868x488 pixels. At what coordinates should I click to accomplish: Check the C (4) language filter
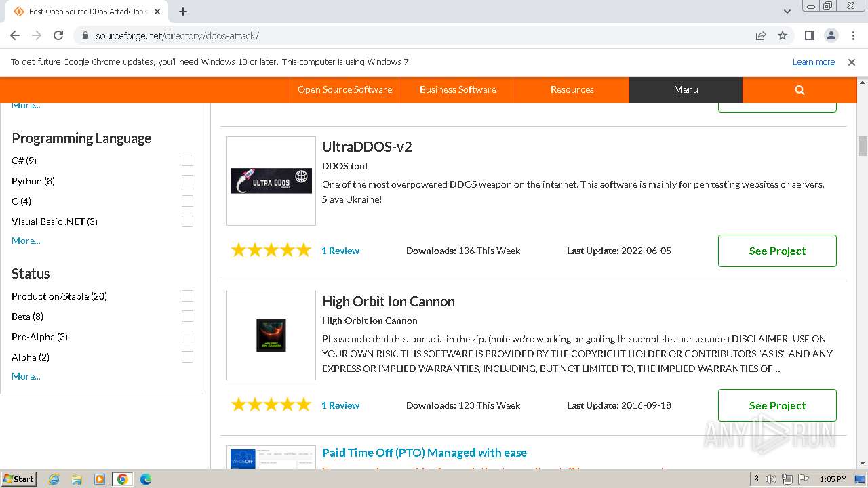pos(187,201)
